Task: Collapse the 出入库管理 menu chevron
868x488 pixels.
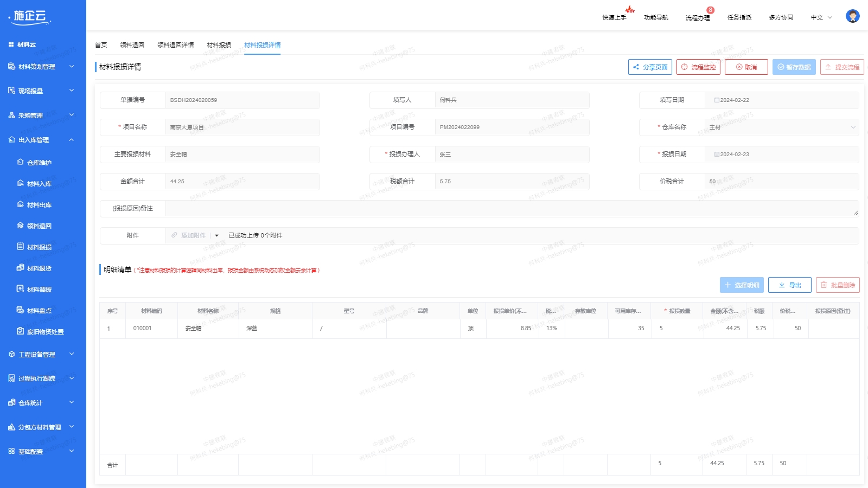Action: coord(71,139)
